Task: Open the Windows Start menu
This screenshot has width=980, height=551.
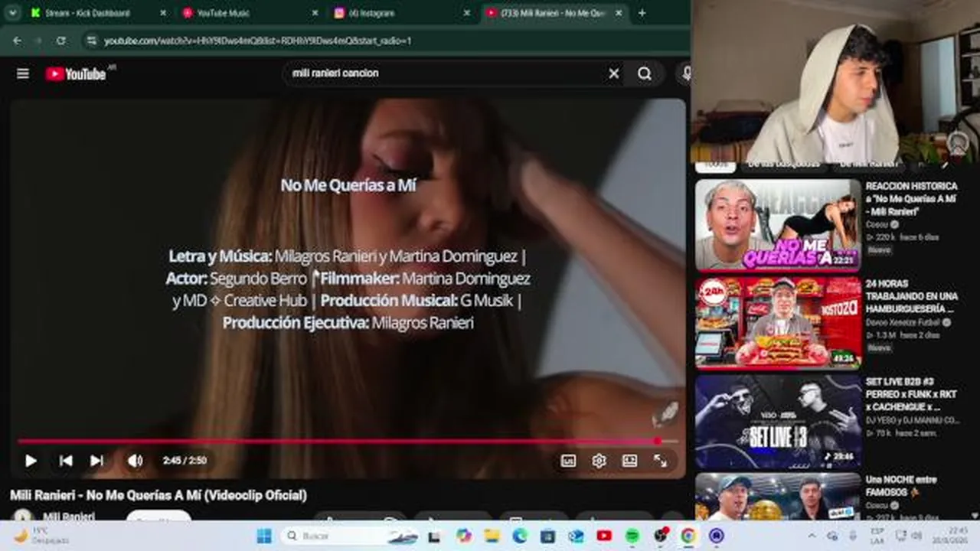Action: [x=264, y=536]
